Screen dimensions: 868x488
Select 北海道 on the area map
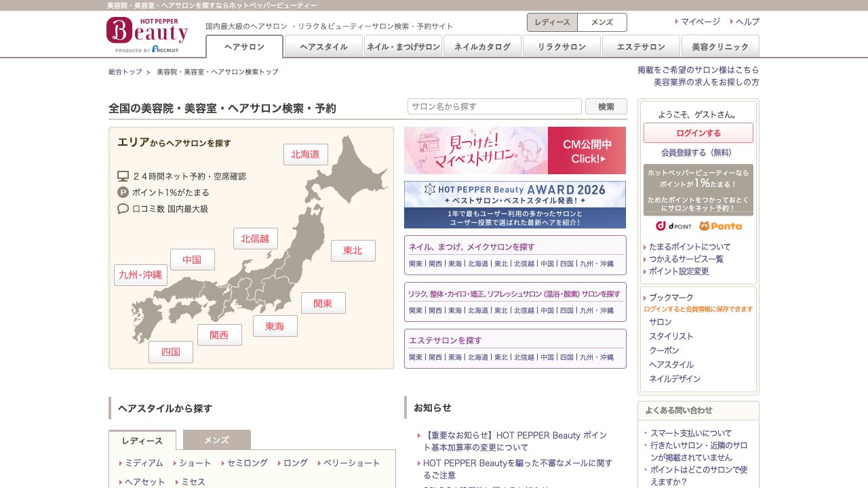click(x=306, y=155)
